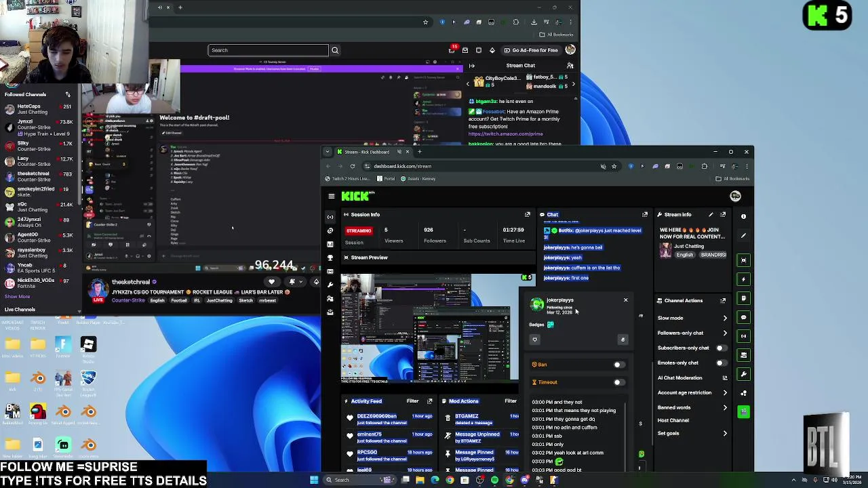Pop out the Activity Feed panel
Viewport: 868px width, 488px height.
coord(429,401)
